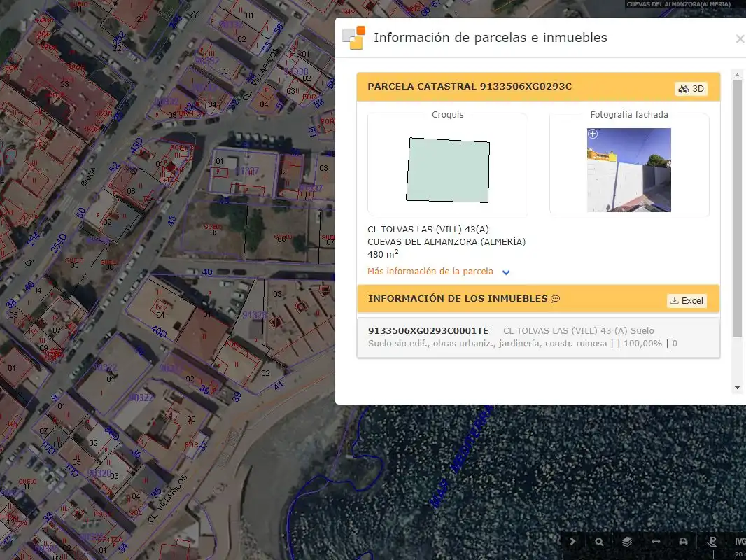Click the Excel download arrow icon
The height and width of the screenshot is (560, 746).
[x=674, y=301]
